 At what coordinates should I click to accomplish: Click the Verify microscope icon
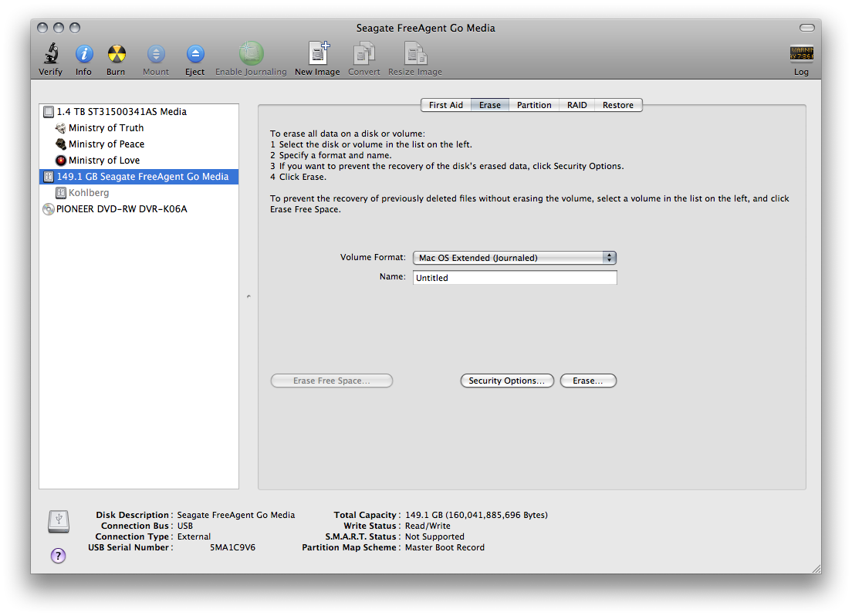click(x=51, y=53)
